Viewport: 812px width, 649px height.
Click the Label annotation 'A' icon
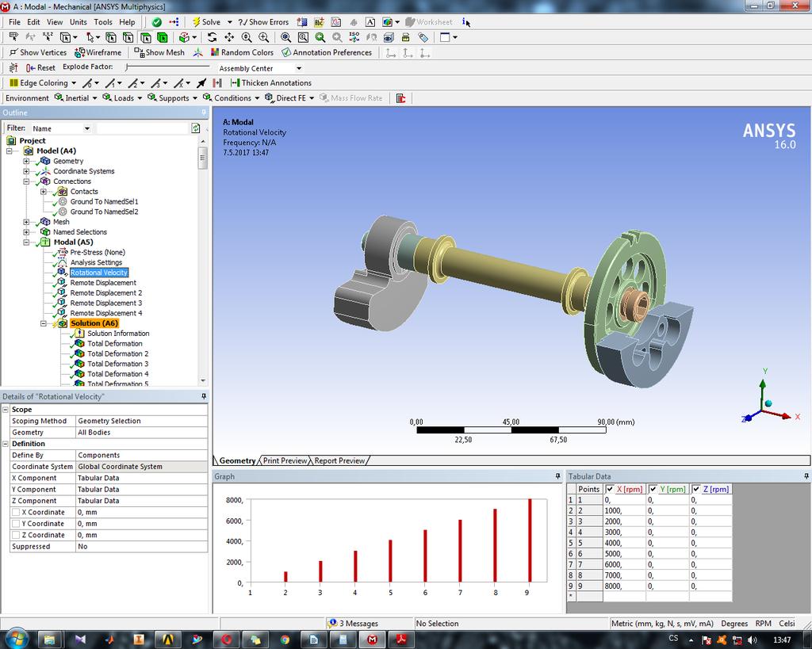(370, 22)
